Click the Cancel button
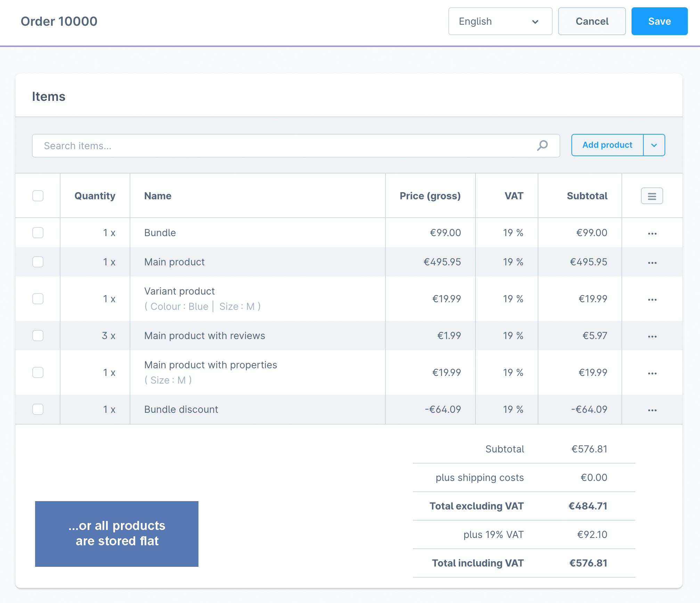 pos(592,21)
